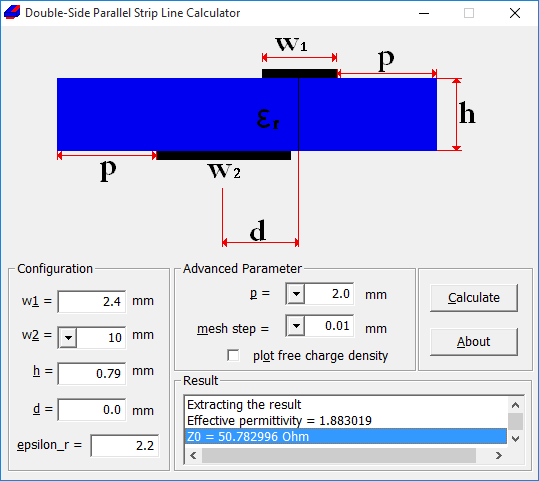
Task: Open the mesh step dropdown arrow
Action: tap(296, 326)
